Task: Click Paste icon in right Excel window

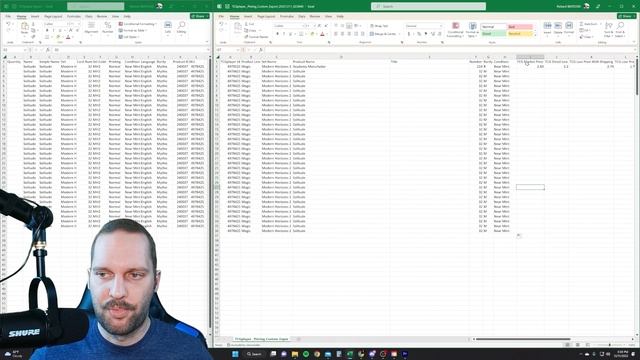Action: [x=238, y=29]
